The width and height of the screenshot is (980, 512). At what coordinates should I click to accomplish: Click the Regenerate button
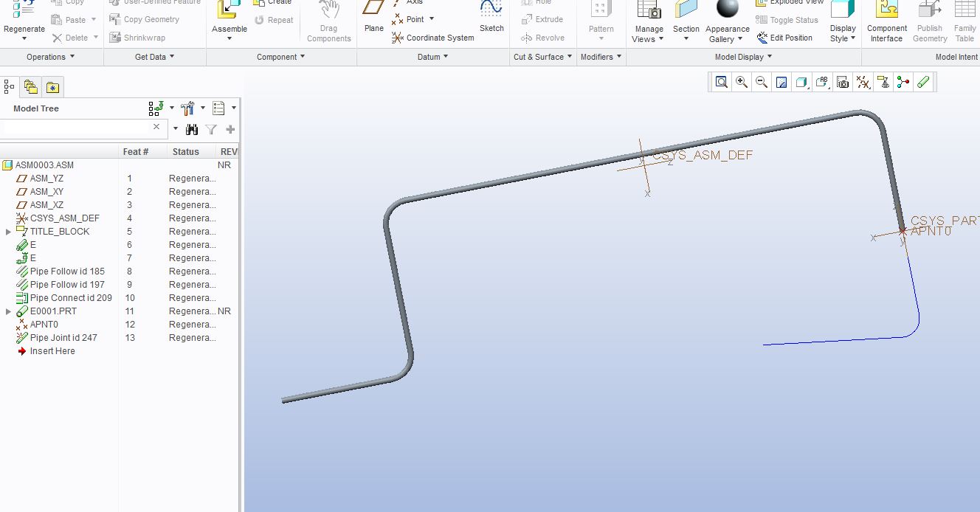coord(24,19)
